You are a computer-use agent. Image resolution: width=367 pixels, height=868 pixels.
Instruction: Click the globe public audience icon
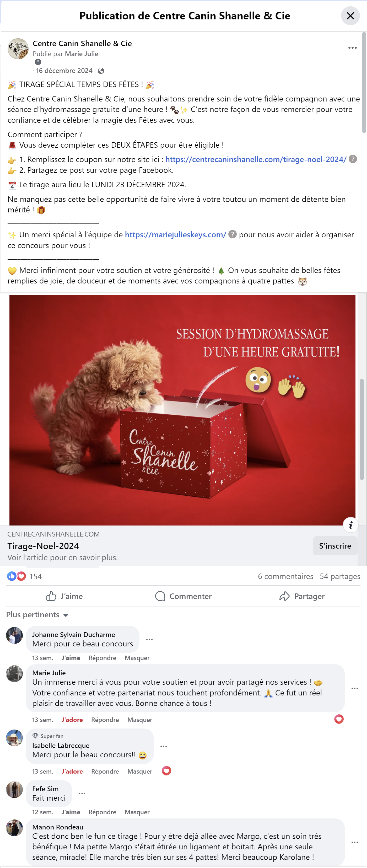coord(101,71)
